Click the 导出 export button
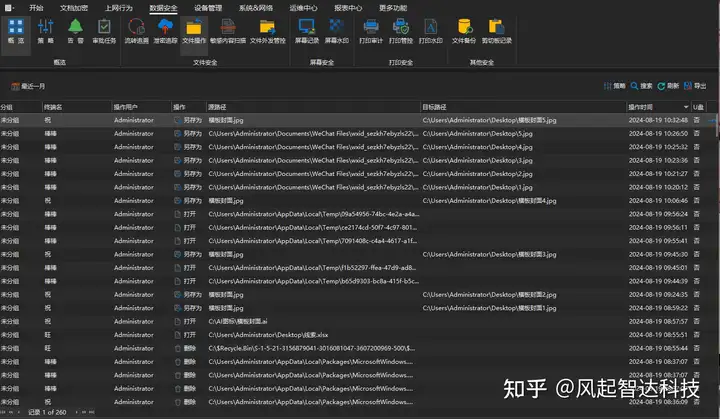The width and height of the screenshot is (720, 419). (x=695, y=86)
